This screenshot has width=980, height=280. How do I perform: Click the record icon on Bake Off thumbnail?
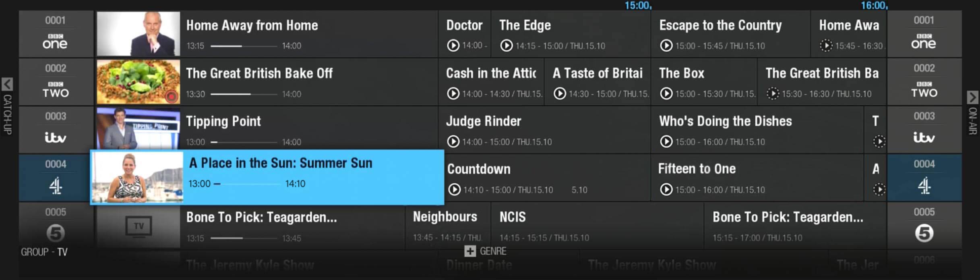click(x=172, y=97)
